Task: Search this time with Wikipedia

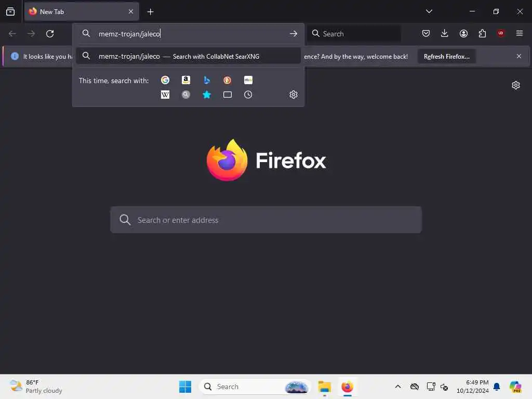Action: pos(165,95)
